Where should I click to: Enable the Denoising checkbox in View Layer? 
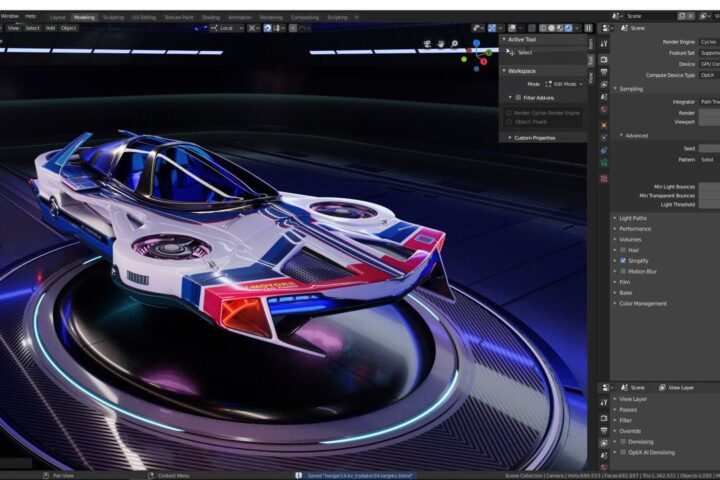tap(623, 441)
